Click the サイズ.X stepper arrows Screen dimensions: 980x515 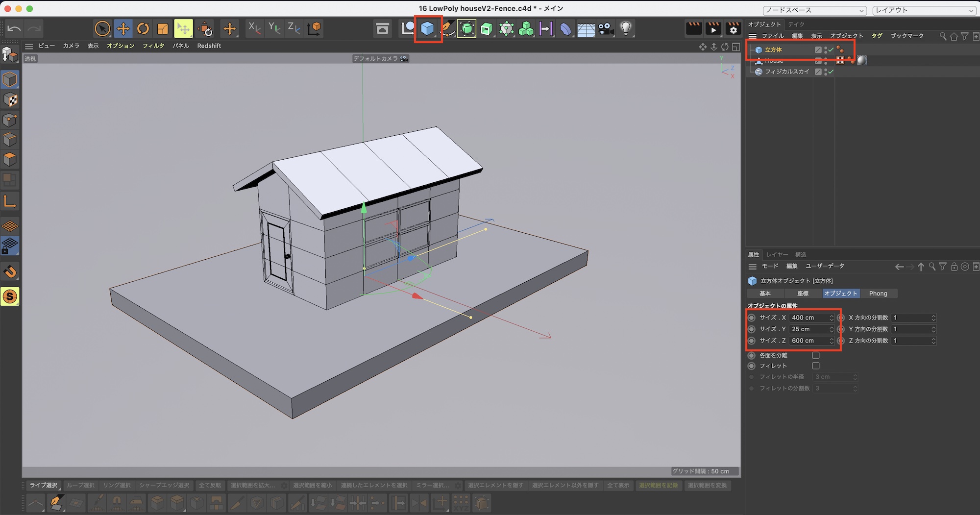[x=832, y=318]
